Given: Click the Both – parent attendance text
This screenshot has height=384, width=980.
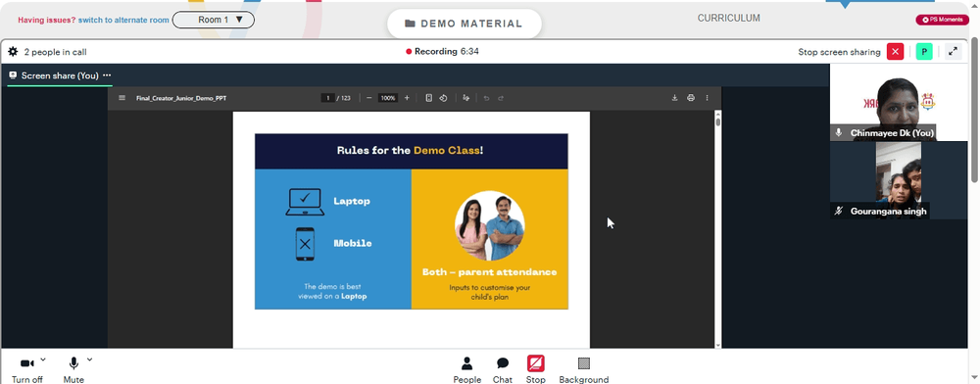Looking at the screenshot, I should pos(489,272).
